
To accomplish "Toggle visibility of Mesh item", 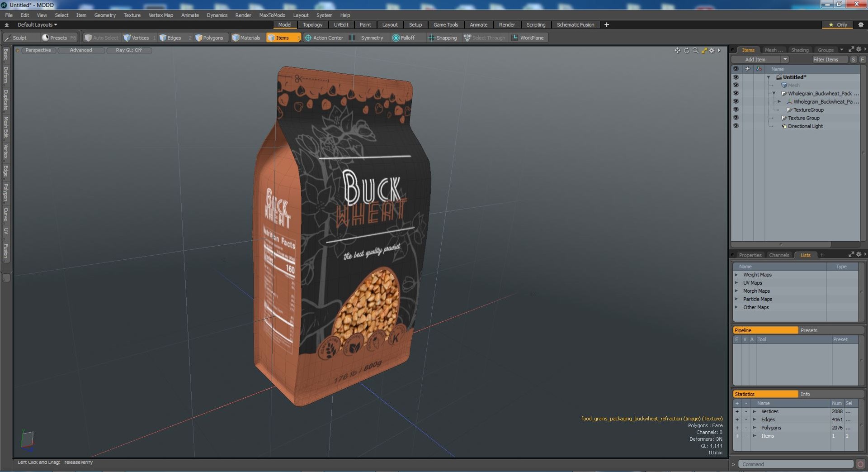I will [736, 85].
